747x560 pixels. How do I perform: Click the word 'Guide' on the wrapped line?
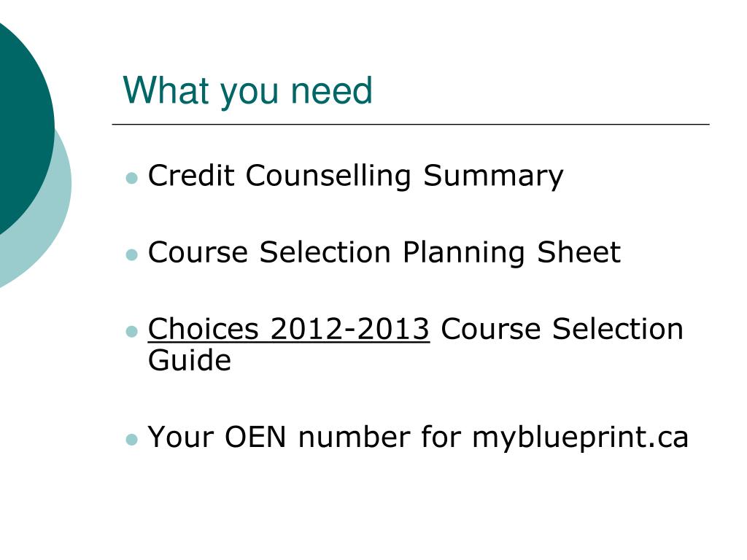point(189,360)
